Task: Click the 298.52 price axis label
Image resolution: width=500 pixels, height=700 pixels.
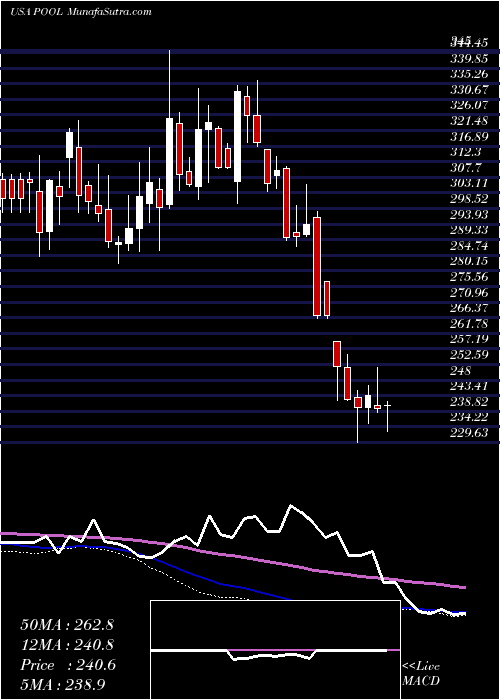Action: [469, 199]
